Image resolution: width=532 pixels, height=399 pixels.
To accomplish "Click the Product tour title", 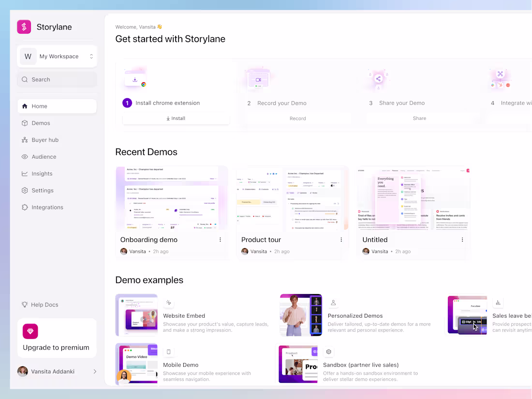I will [x=261, y=240].
